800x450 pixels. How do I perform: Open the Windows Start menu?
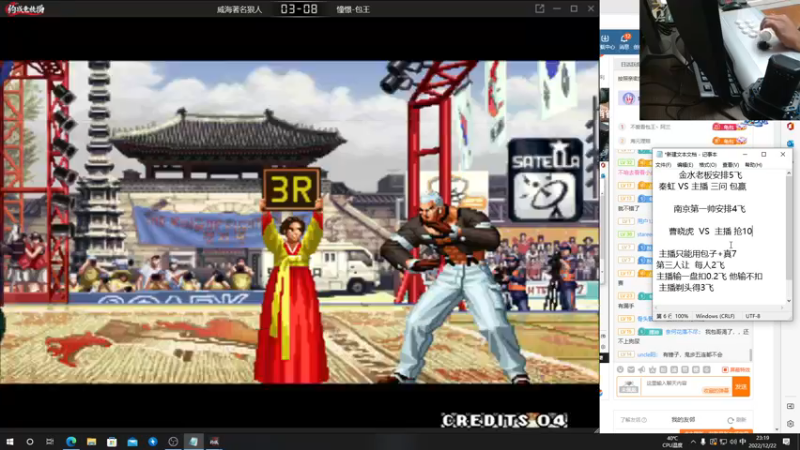click(10, 441)
